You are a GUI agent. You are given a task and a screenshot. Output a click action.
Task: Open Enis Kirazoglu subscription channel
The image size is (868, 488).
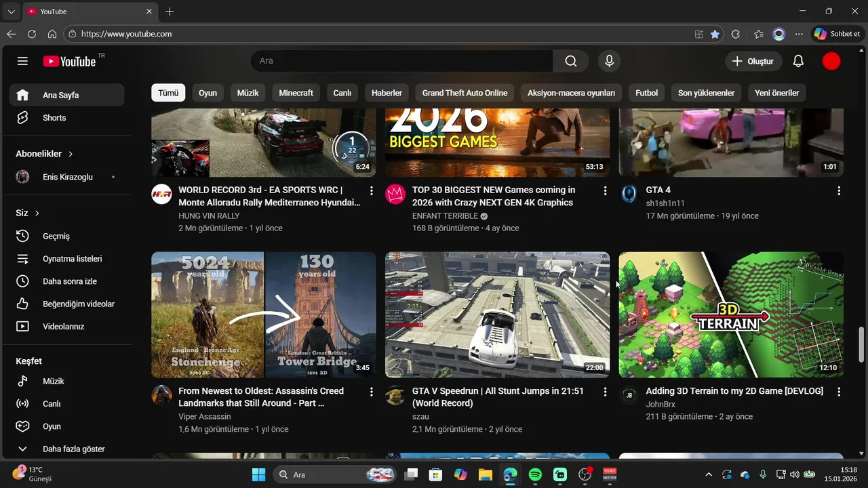[x=66, y=177]
